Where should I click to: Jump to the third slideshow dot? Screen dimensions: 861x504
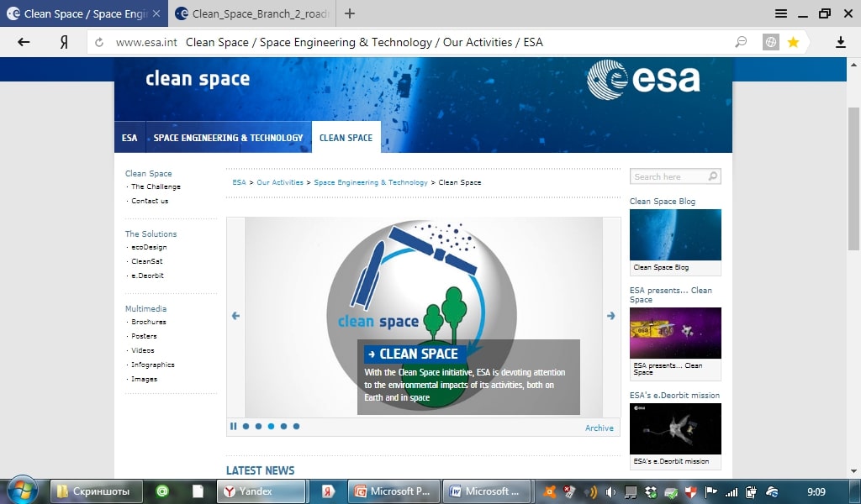[x=272, y=426]
